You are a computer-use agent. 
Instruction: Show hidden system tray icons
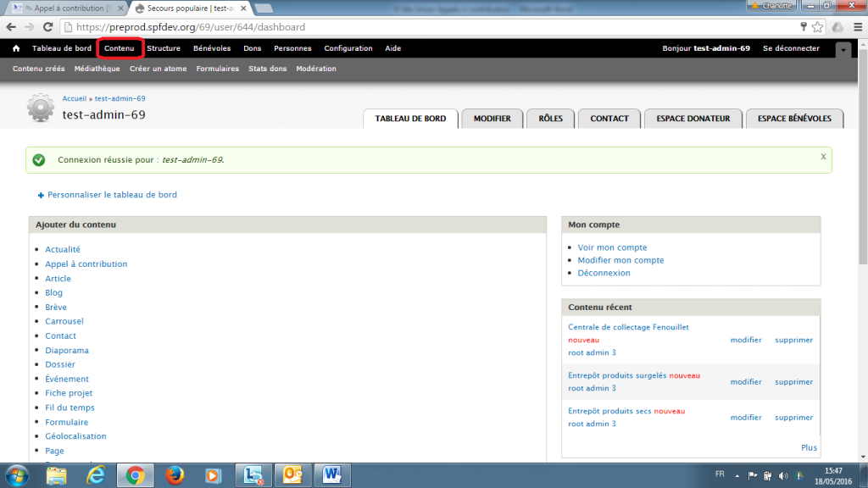click(x=738, y=475)
